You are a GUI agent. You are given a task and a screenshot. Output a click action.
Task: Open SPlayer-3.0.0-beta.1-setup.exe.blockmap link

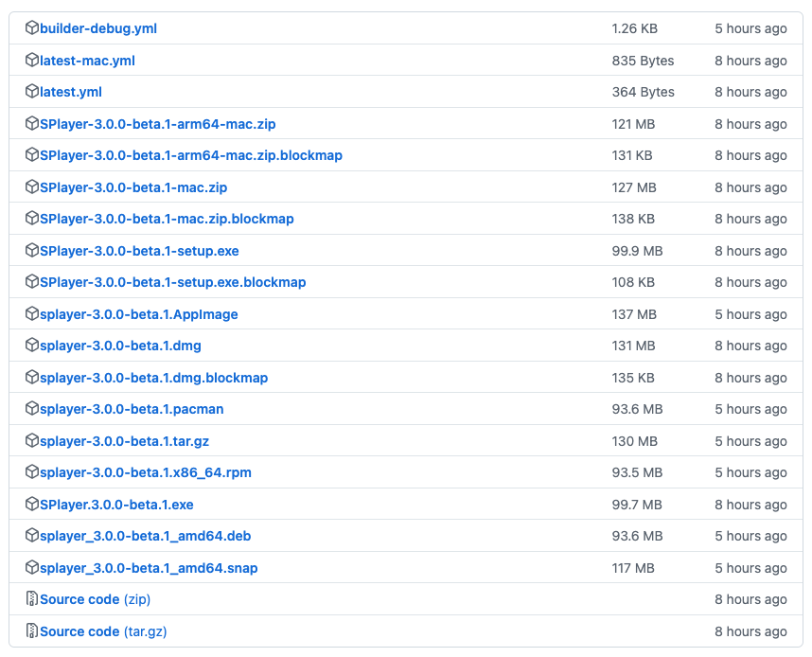[x=173, y=282]
